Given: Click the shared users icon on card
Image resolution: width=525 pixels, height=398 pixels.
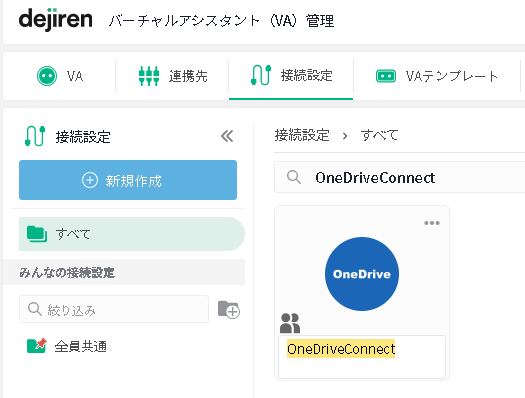Looking at the screenshot, I should 290,323.
